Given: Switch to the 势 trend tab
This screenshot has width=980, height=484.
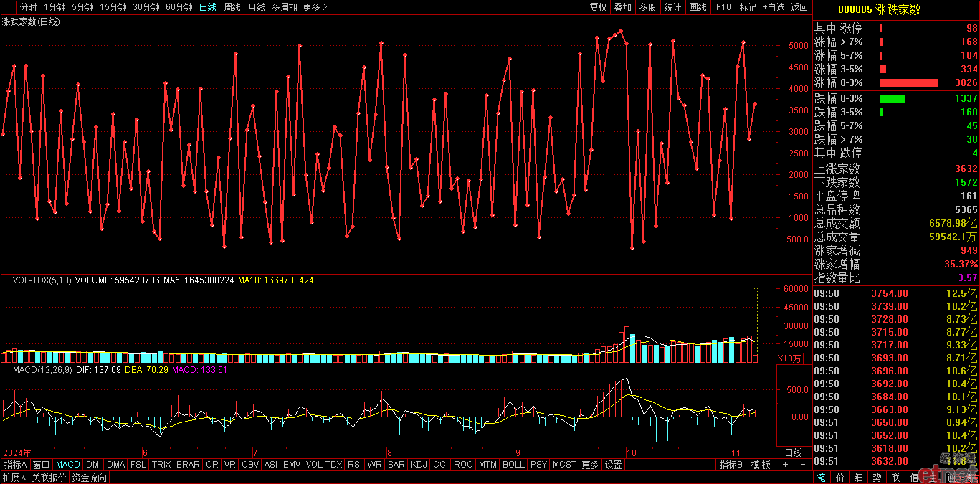Looking at the screenshot, I should point(877,478).
